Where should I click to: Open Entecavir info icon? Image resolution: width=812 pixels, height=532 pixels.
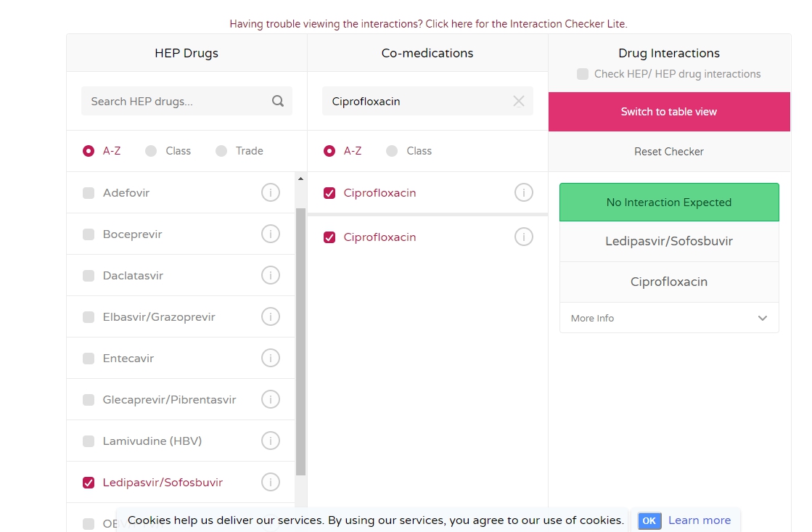[270, 359]
